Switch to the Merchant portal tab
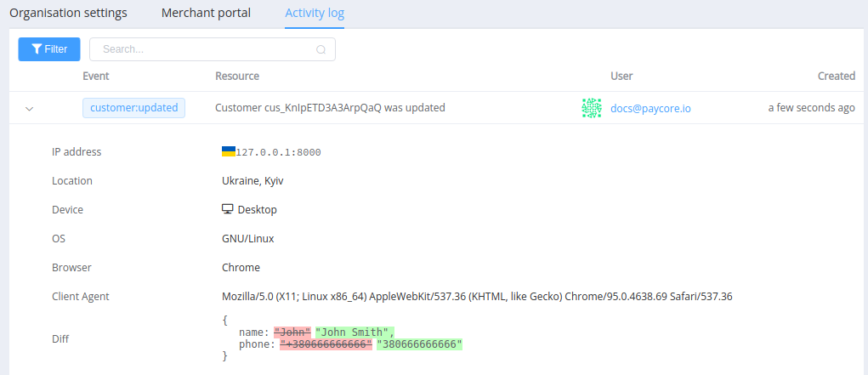 coord(206,13)
